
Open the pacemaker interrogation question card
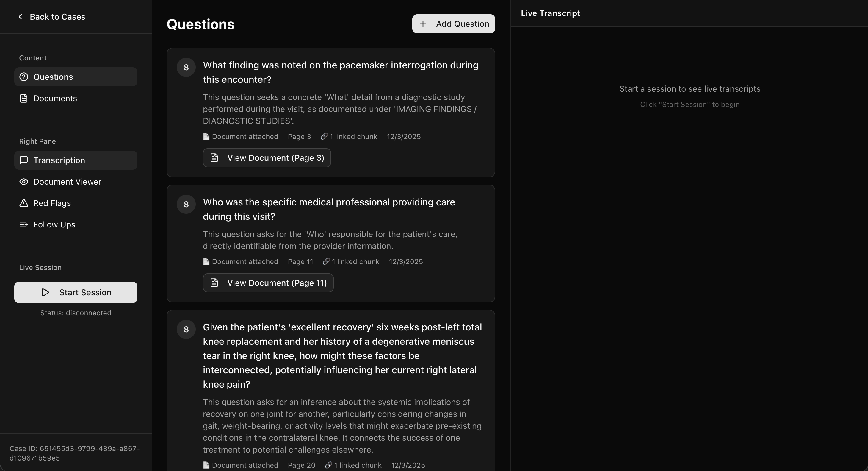tap(340, 72)
